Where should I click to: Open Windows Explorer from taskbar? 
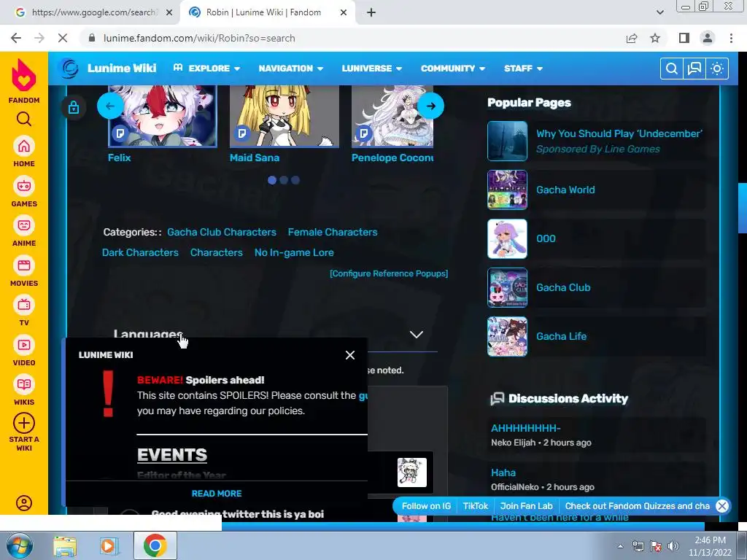pyautogui.click(x=65, y=545)
